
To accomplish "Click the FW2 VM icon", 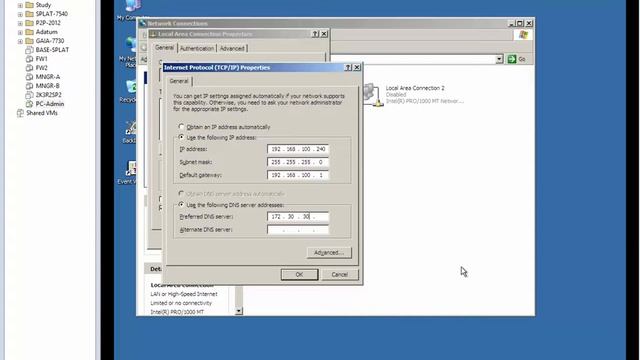I will (x=29, y=68).
